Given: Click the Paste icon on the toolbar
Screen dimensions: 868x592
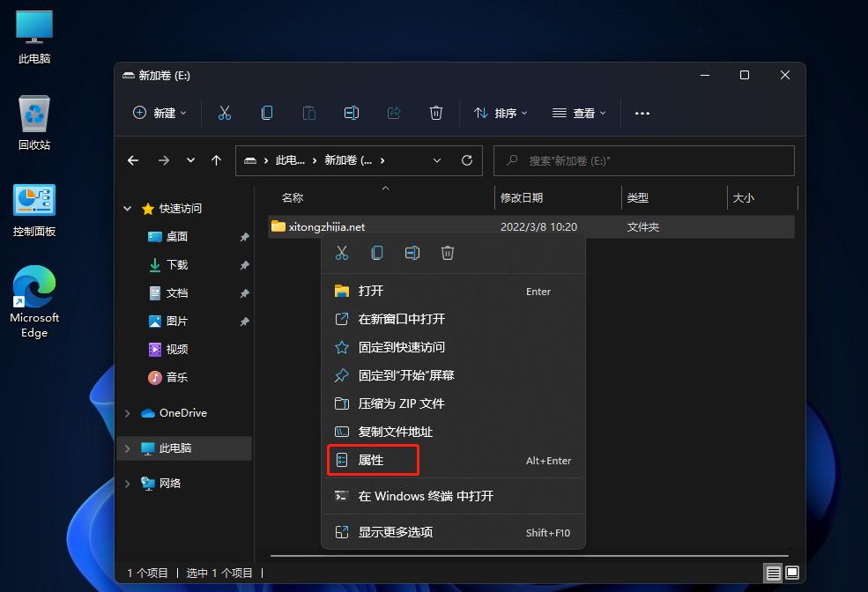Looking at the screenshot, I should (309, 113).
